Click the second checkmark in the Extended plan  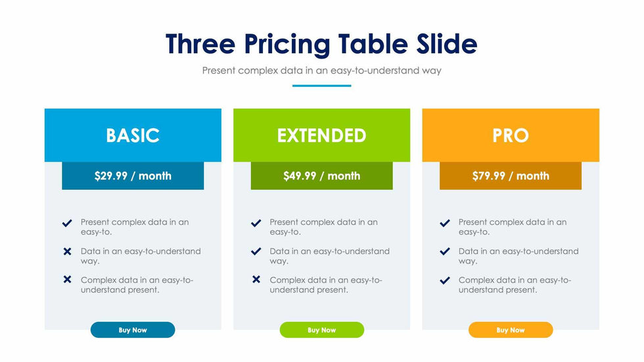(256, 252)
